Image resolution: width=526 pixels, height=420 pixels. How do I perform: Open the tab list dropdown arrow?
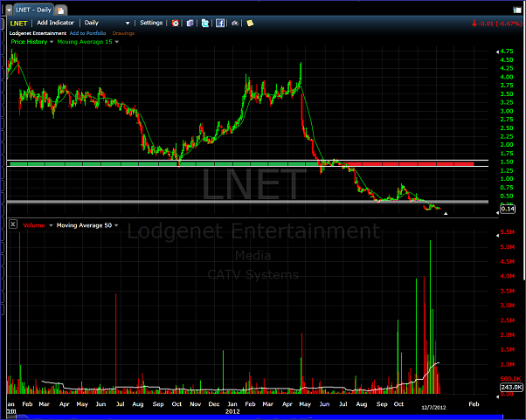[x=9, y=10]
